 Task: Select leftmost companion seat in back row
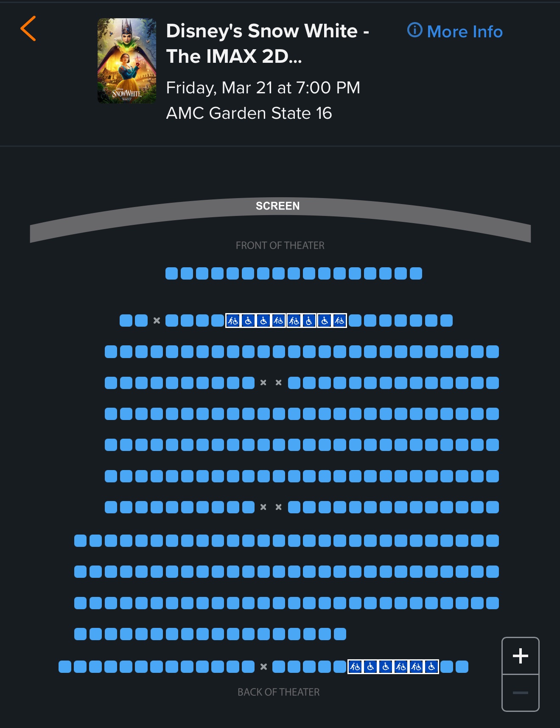355,667
